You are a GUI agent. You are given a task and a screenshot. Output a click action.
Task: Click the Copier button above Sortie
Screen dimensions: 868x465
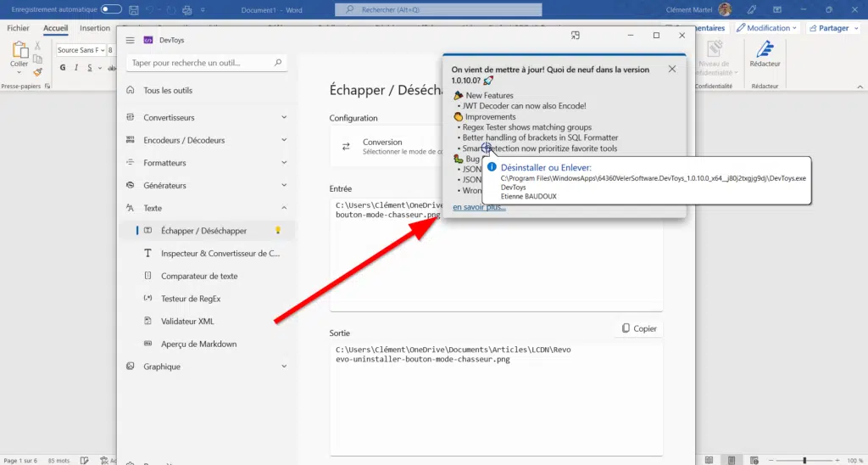(x=639, y=328)
